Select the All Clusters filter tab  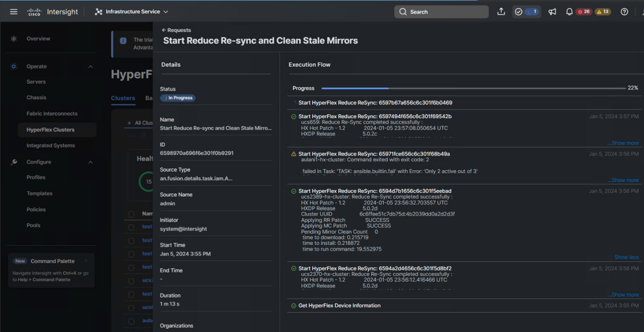(x=140, y=123)
